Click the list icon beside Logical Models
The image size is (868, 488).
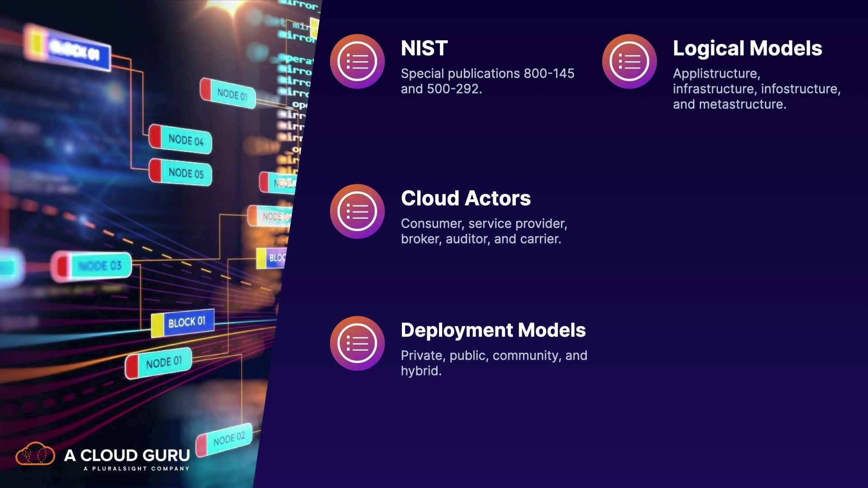[629, 61]
